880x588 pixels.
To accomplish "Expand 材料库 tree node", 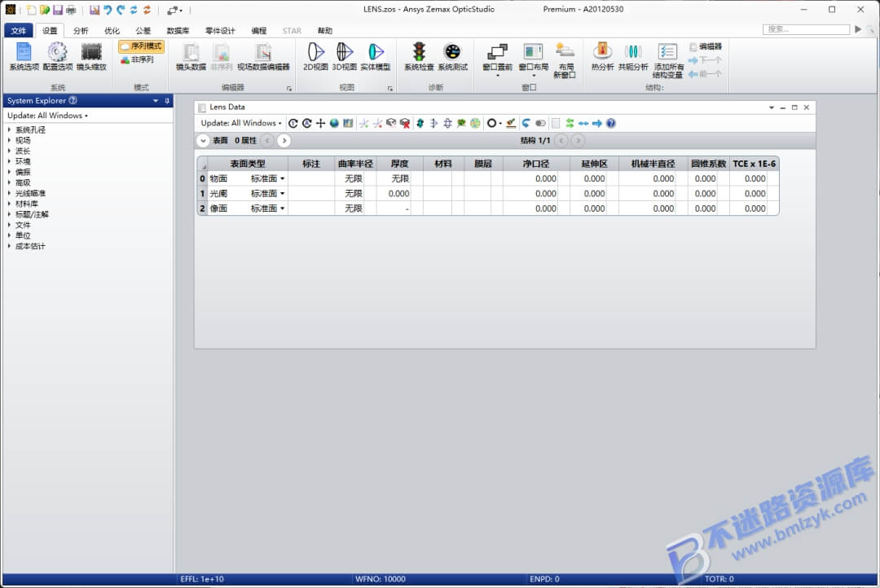I will point(9,204).
